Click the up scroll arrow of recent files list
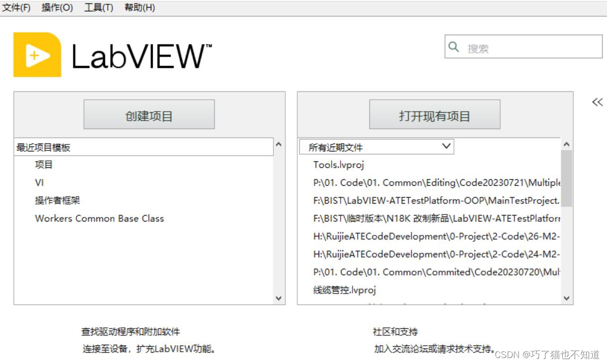This screenshot has width=607, height=364. point(567,144)
